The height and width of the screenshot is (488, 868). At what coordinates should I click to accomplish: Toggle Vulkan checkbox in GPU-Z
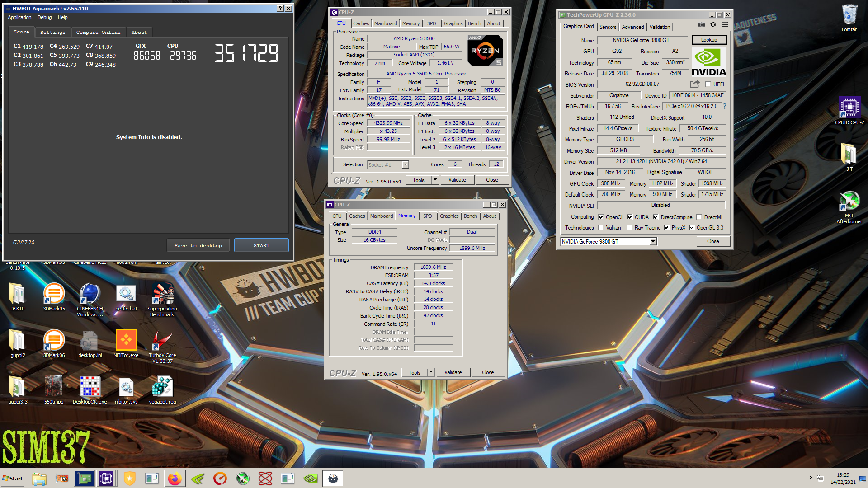[601, 228]
